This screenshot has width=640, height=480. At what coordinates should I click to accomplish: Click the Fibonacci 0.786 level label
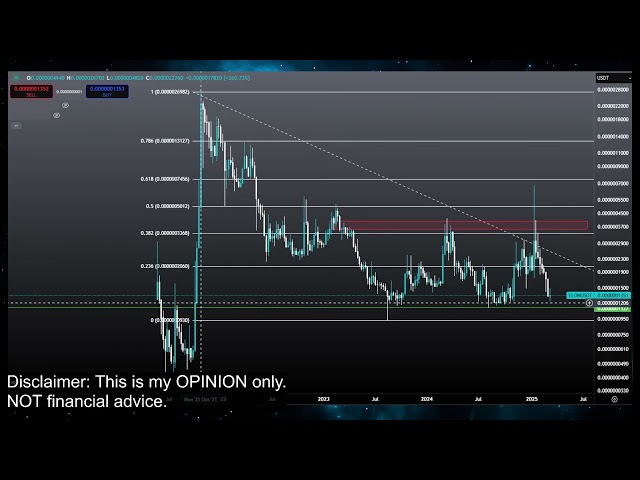(165, 141)
